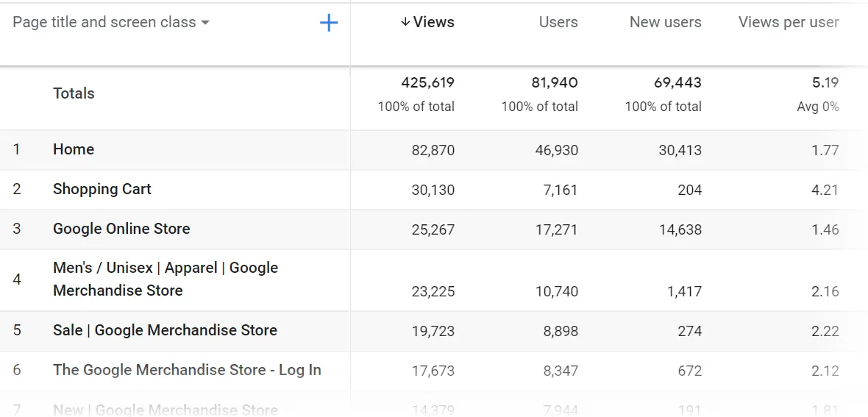868x417 pixels.
Task: Open Men's / Unisex Apparel page row
Action: click(165, 279)
